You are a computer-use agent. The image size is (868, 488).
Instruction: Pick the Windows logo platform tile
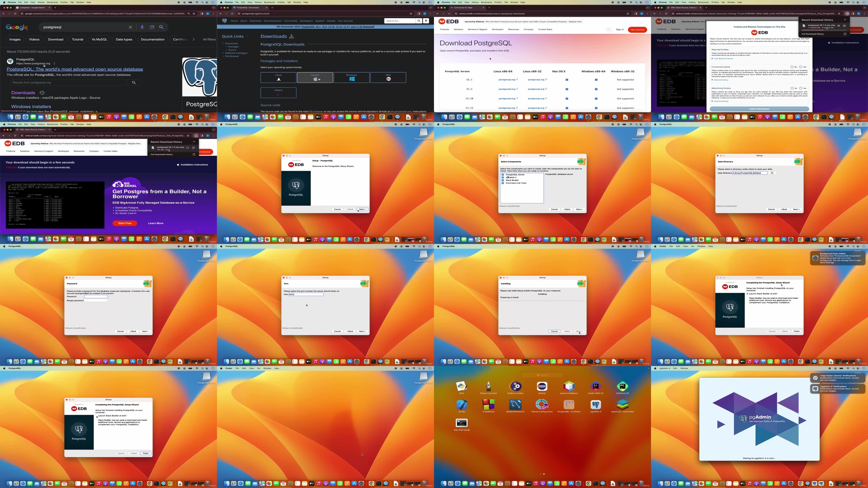click(x=352, y=78)
